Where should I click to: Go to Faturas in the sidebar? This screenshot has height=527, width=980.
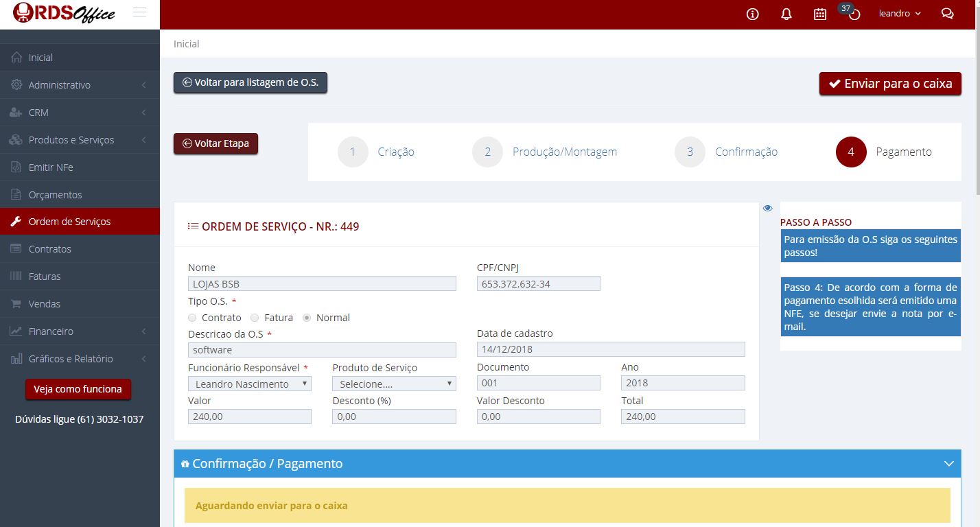tap(45, 277)
